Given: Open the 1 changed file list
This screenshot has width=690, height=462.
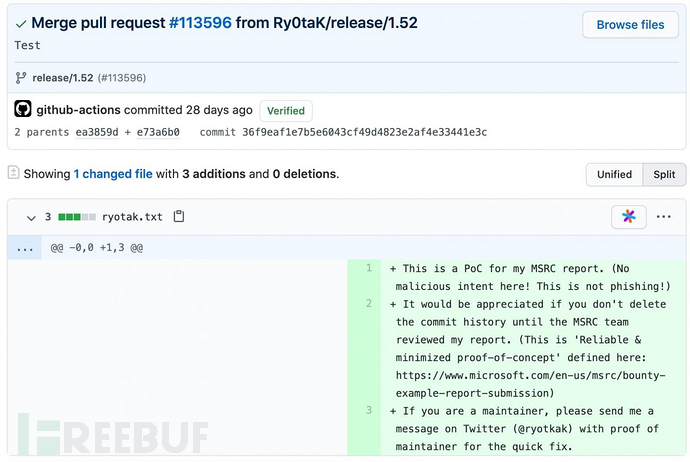Looking at the screenshot, I should pyautogui.click(x=113, y=174).
